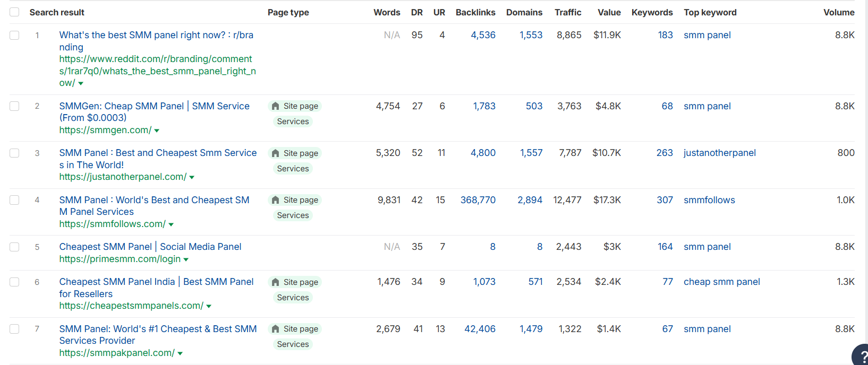Check the box for result 1 reddit
Viewport: 868px width, 365px height.
[x=14, y=35]
